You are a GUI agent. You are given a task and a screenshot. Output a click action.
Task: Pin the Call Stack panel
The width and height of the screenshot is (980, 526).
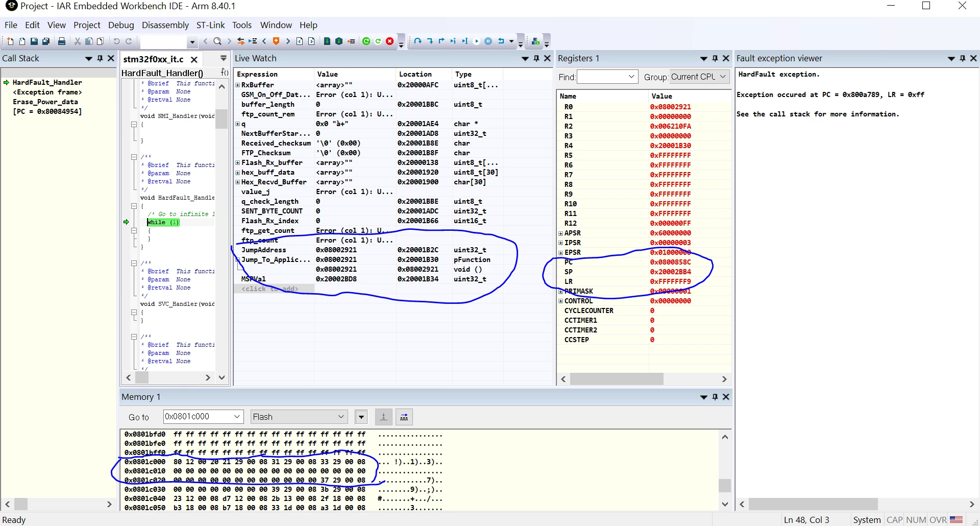tap(100, 58)
